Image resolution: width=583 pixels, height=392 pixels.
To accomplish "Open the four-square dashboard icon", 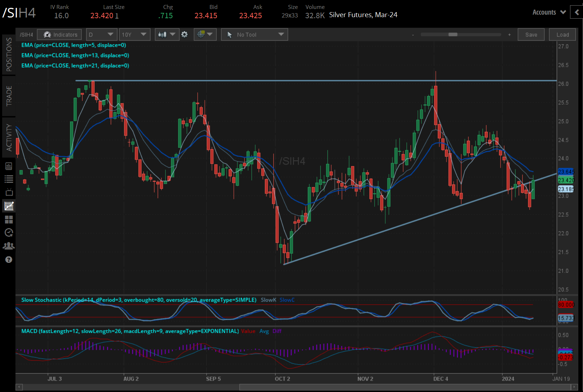I will coord(9,220).
